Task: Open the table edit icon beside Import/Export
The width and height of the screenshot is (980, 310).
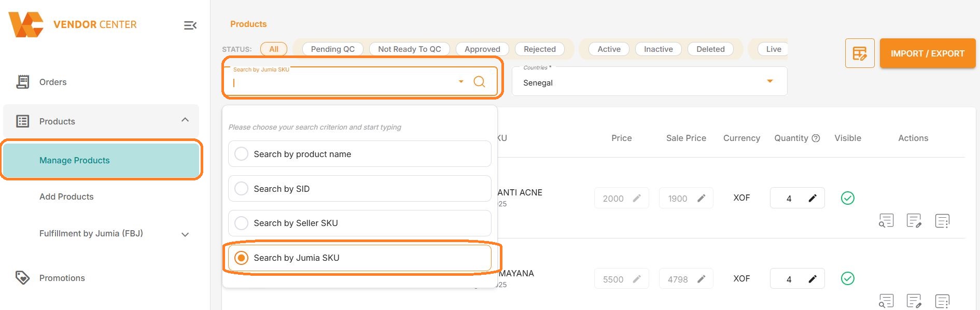Action: click(x=860, y=53)
